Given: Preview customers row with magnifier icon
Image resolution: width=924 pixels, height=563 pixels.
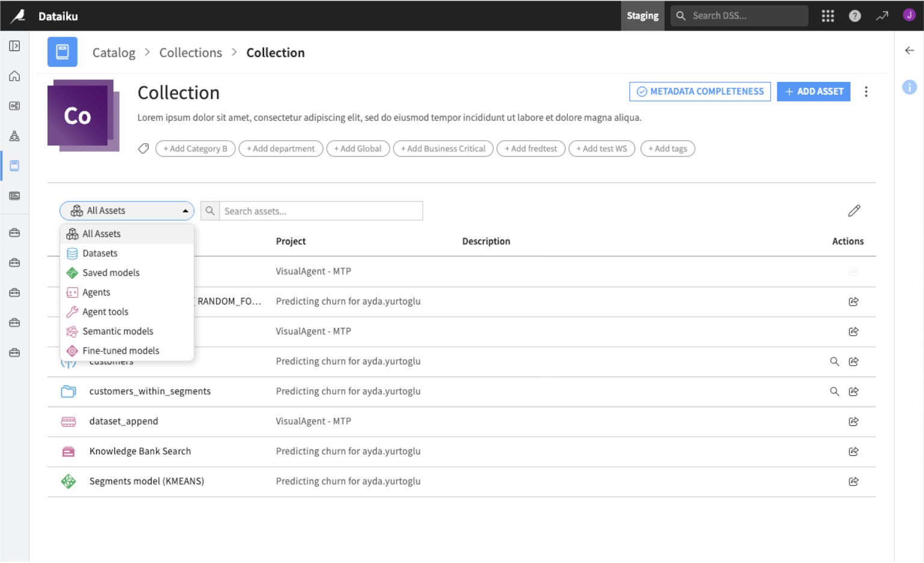Looking at the screenshot, I should coord(834,361).
